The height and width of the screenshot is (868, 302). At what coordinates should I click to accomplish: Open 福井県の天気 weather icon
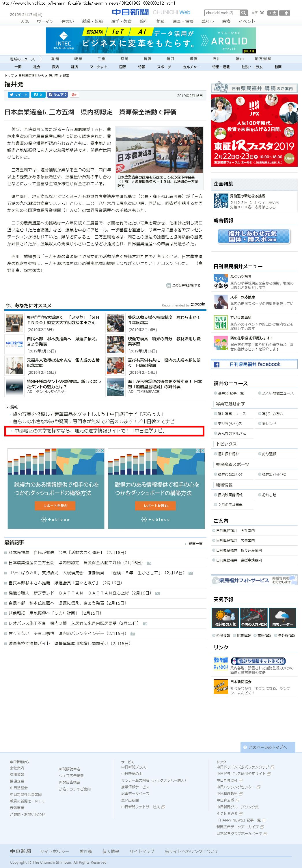tap(225, 617)
